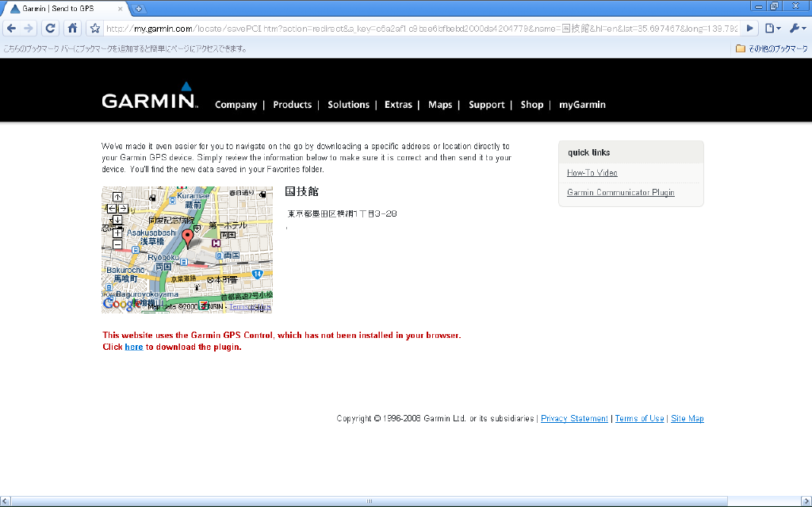This screenshot has width=812, height=507.
Task: Click 'here' to download the plugin
Action: coord(133,347)
